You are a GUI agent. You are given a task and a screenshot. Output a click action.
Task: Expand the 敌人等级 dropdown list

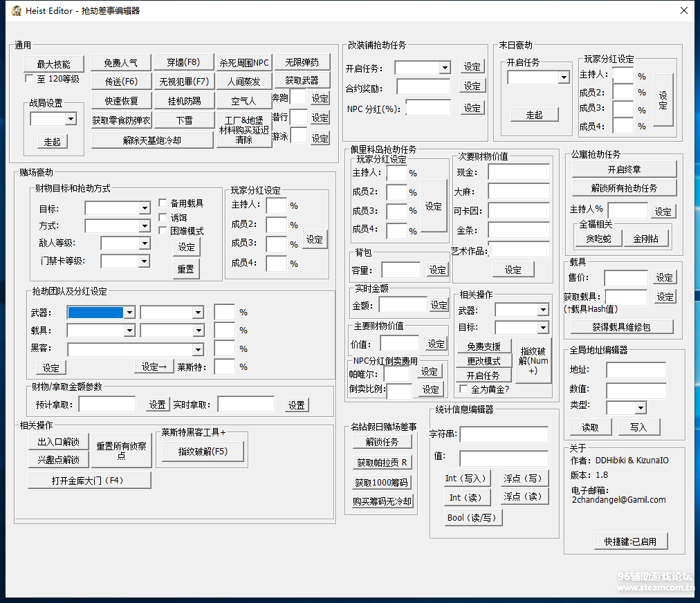tap(144, 243)
